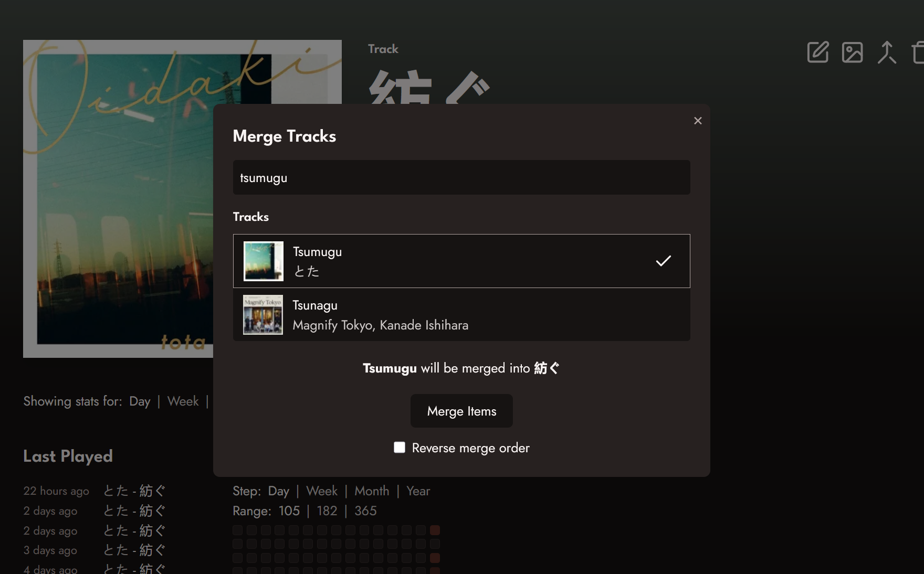This screenshot has height=574, width=924.
Task: Set heatmap range to 182
Action: point(327,511)
